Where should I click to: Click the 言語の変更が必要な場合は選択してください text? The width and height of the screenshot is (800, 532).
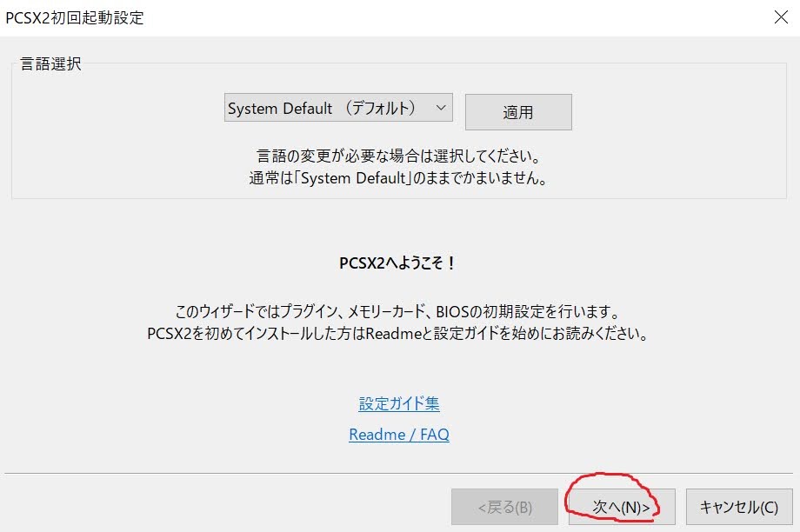[398, 156]
